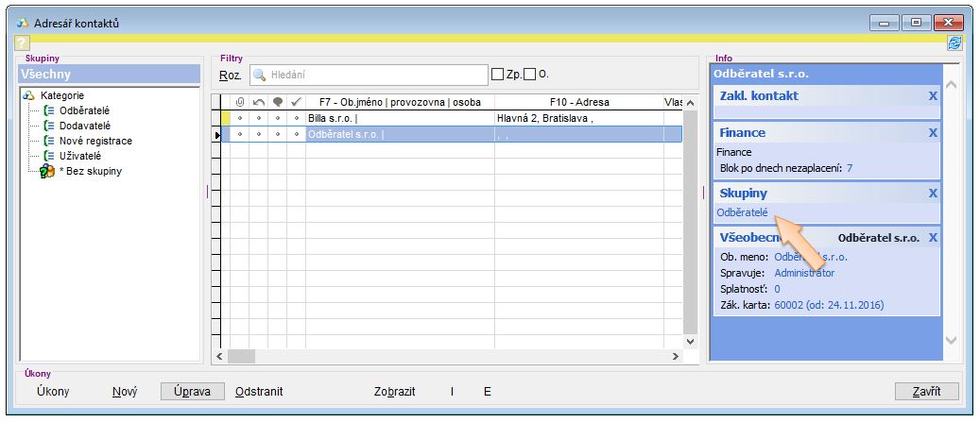Close the Zakl. kontakt info section

(x=933, y=96)
